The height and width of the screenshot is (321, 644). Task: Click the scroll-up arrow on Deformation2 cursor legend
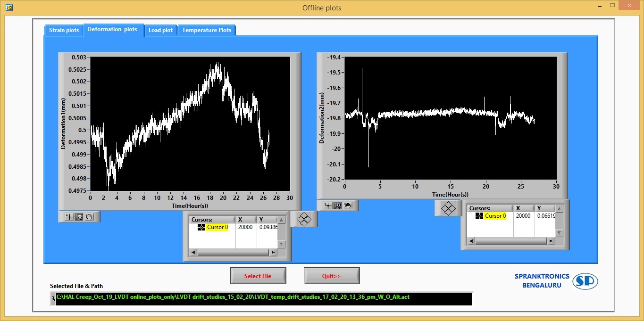[x=560, y=209]
